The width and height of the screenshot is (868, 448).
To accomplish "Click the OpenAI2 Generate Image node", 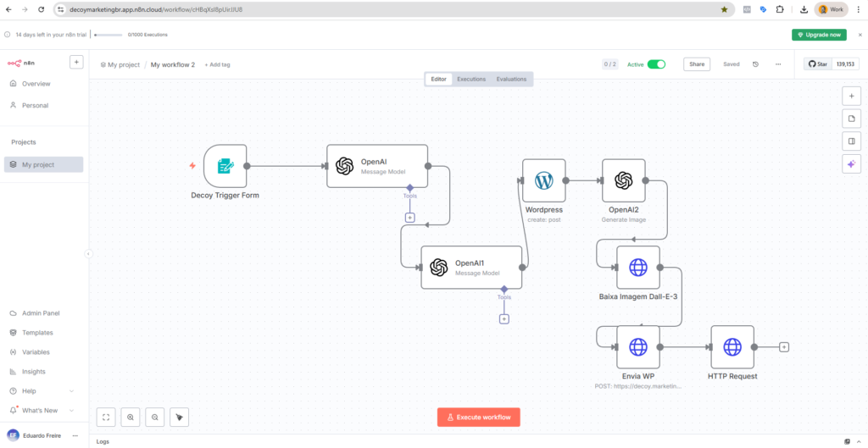I will coord(624,180).
